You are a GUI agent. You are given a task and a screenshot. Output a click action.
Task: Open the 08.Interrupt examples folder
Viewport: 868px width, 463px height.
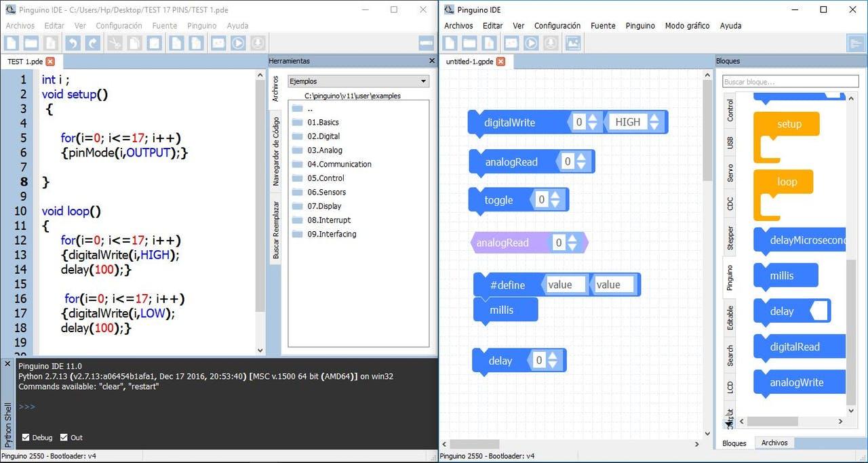329,220
